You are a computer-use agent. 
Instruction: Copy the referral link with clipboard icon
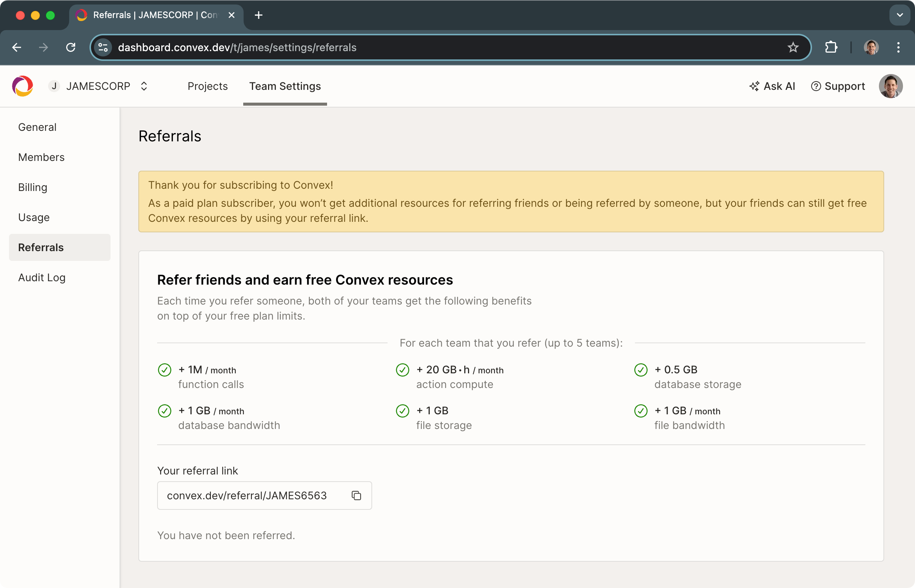coord(356,495)
